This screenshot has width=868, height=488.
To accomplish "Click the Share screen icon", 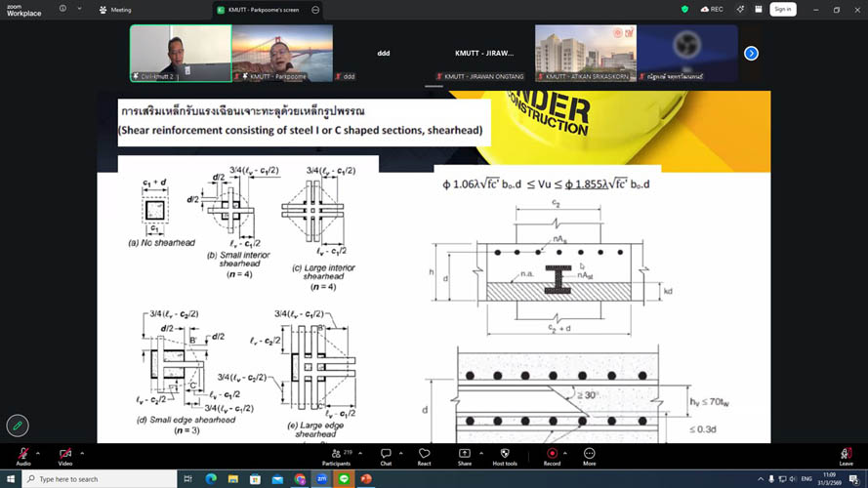I will click(x=464, y=455).
